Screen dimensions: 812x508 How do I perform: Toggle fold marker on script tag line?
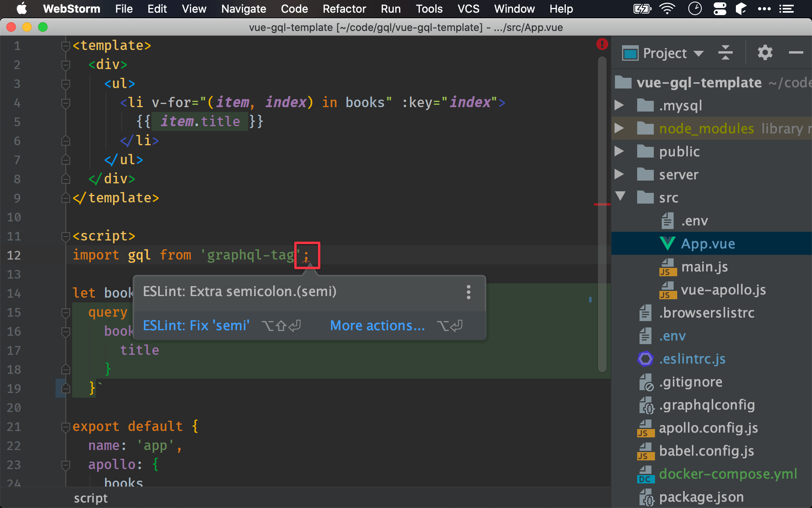66,237
